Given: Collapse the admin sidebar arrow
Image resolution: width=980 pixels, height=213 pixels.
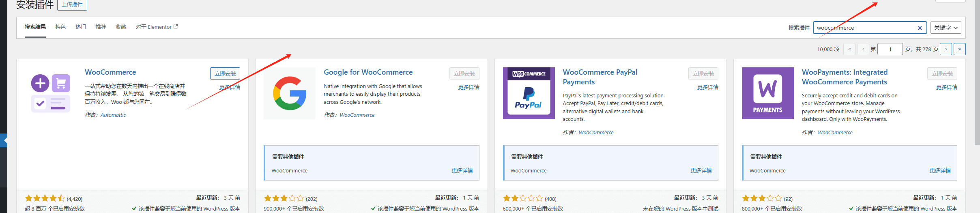Looking at the screenshot, I should (4, 140).
